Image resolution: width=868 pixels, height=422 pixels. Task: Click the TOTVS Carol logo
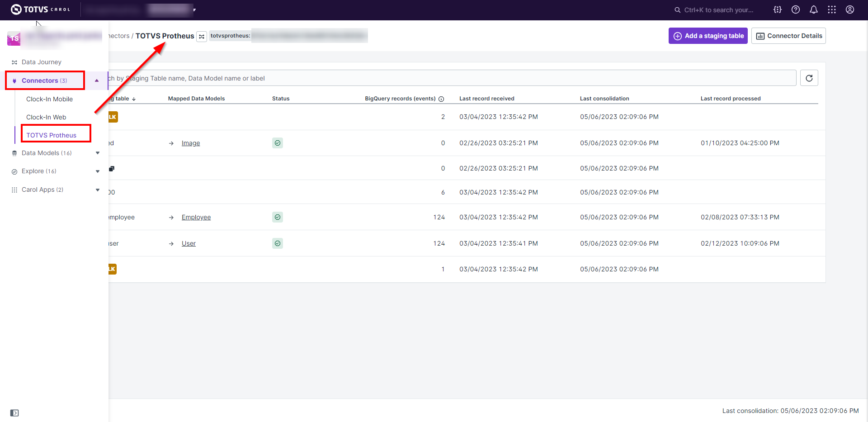(x=40, y=9)
